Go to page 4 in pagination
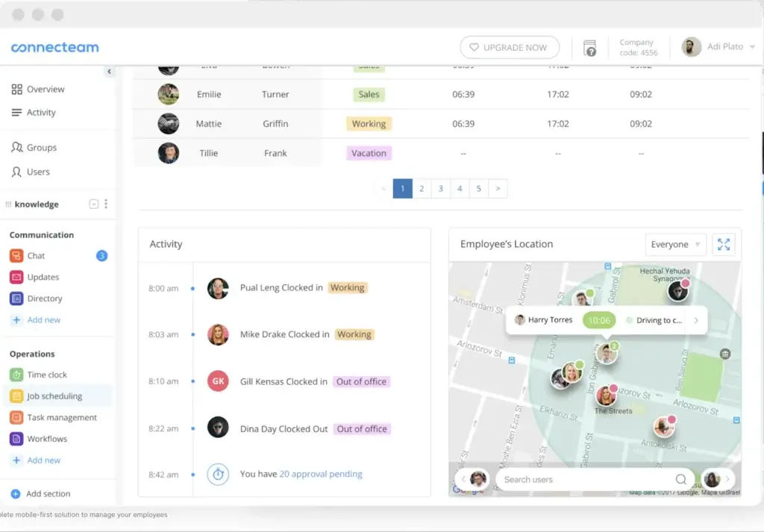The image size is (764, 532). coord(460,189)
